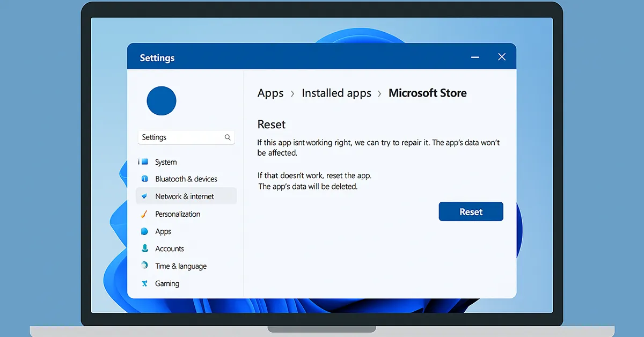Focus the Settings search field
The image size is (644, 337).
[186, 137]
